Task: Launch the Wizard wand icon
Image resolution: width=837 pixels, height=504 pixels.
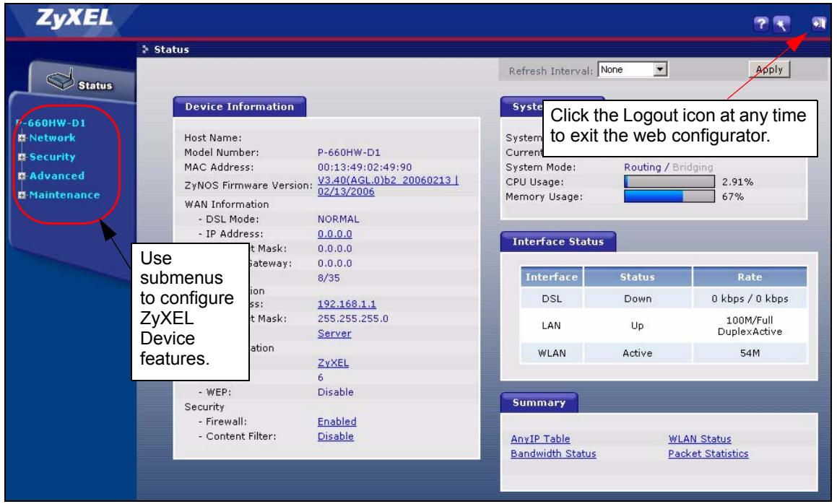Action: (x=781, y=24)
